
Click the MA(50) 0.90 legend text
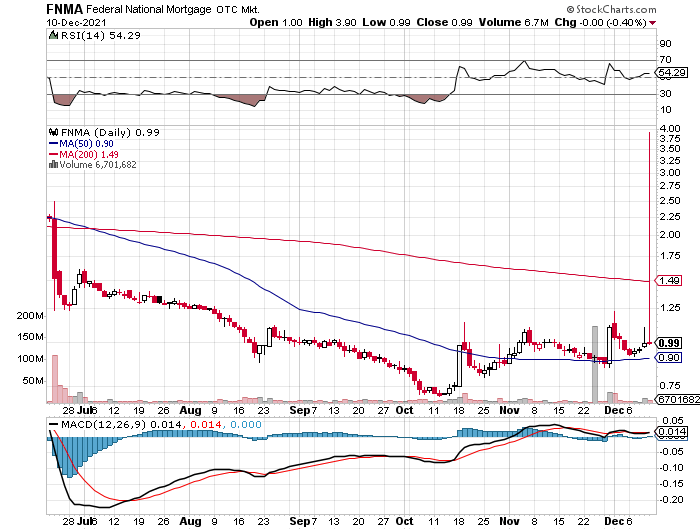[x=86, y=144]
